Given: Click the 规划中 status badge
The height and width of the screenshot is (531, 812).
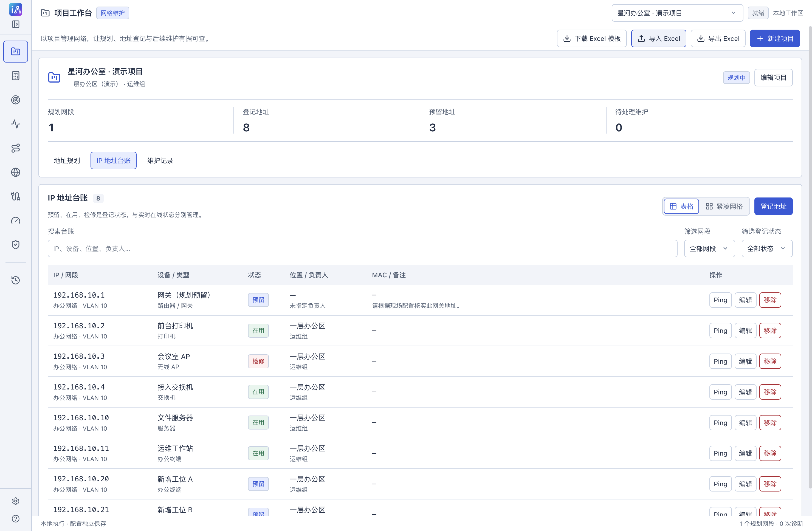Looking at the screenshot, I should click(x=736, y=78).
